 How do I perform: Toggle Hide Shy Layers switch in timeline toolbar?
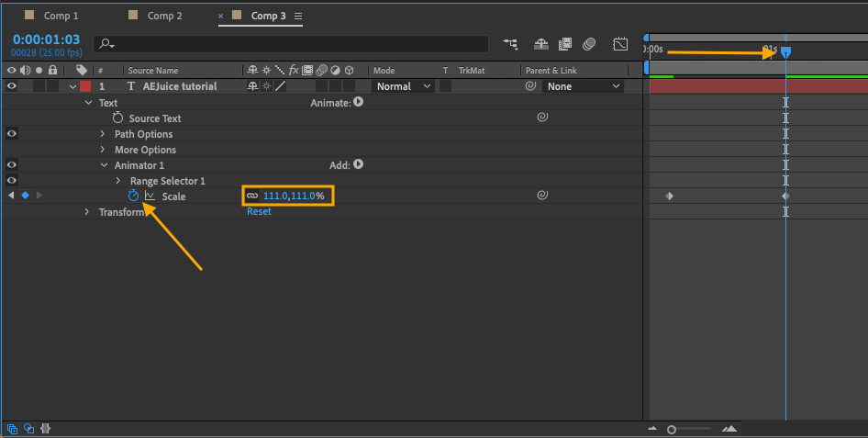click(x=540, y=44)
